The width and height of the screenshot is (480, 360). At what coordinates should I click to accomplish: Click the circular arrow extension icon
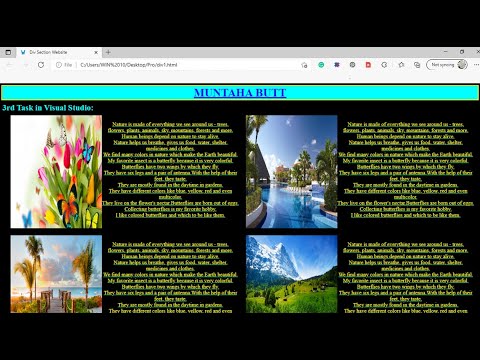click(x=384, y=65)
